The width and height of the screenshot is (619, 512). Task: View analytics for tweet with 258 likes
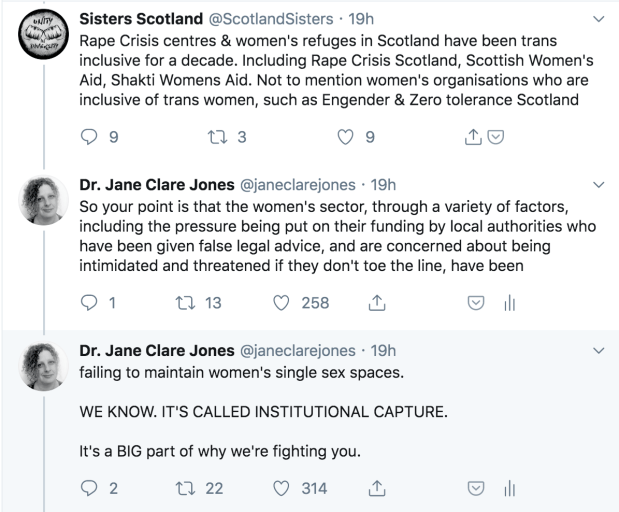click(x=507, y=303)
